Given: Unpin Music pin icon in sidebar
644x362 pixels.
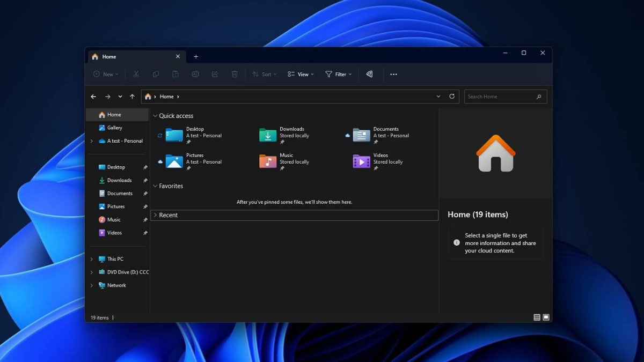Looking at the screenshot, I should pos(145,220).
